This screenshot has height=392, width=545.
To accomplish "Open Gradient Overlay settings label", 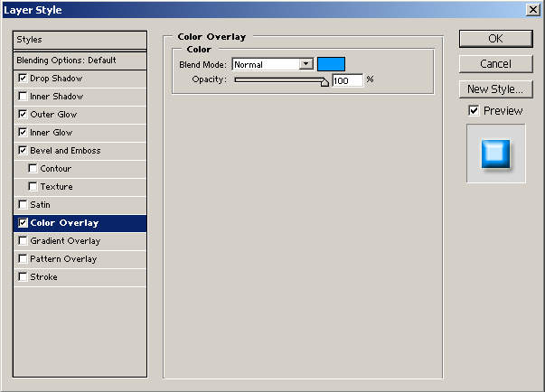I will pos(65,241).
